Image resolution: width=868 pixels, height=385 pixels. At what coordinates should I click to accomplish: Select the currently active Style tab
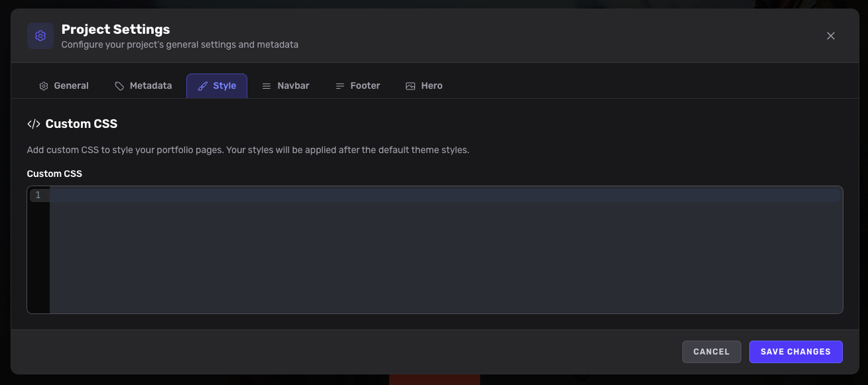click(217, 85)
